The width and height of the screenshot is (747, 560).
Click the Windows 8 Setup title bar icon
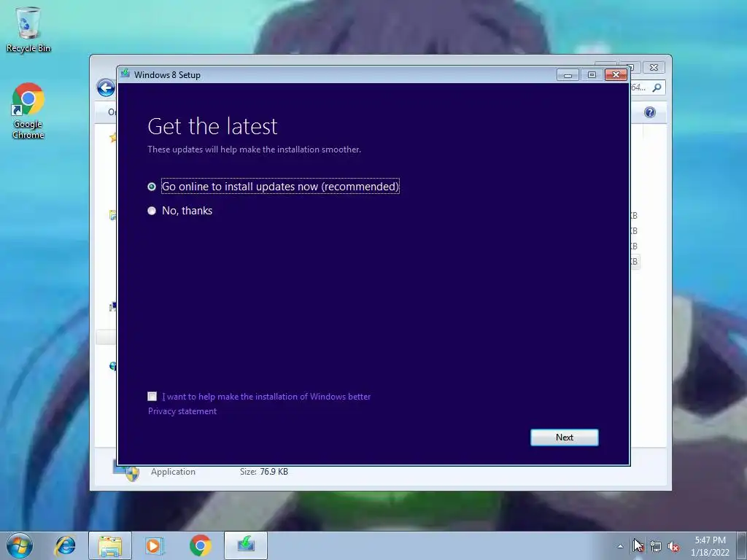[125, 74]
